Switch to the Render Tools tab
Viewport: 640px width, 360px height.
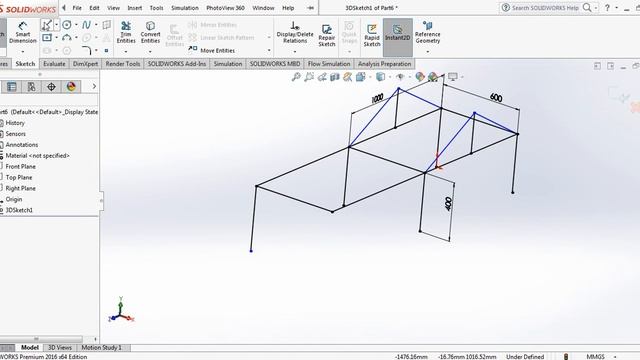pos(122,64)
